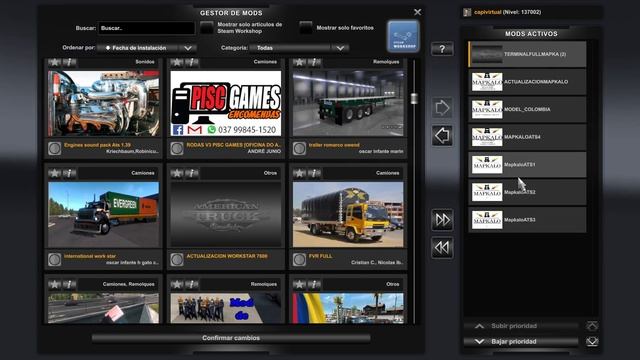Click the Ordenar por chevron arrow
Screen dimensions: 640x360
click(x=188, y=48)
